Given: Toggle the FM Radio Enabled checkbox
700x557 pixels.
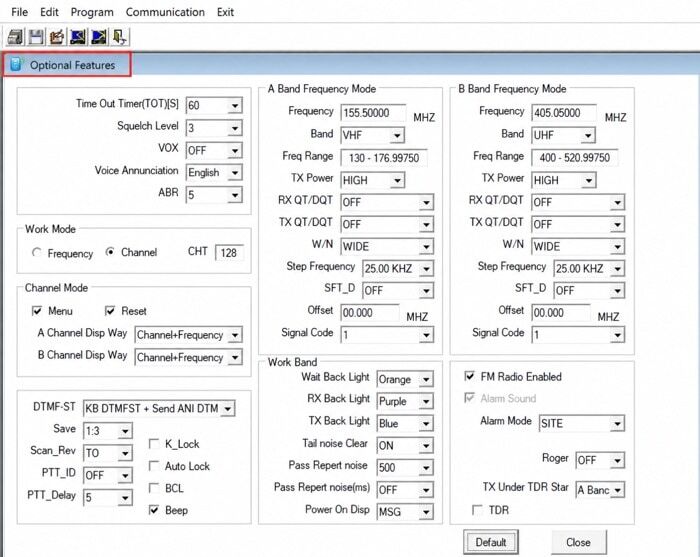Looking at the screenshot, I should click(x=469, y=376).
